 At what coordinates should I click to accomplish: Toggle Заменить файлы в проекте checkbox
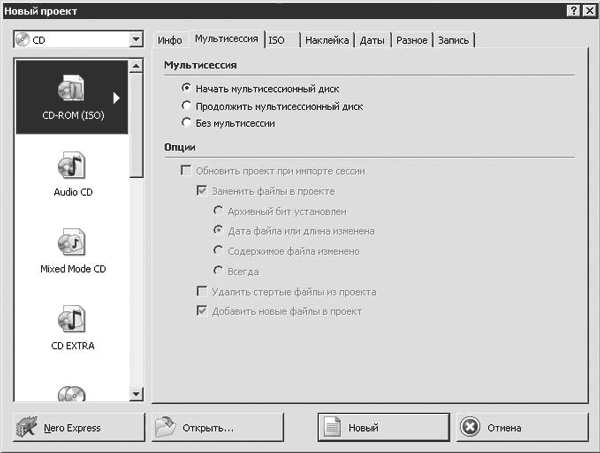(202, 190)
